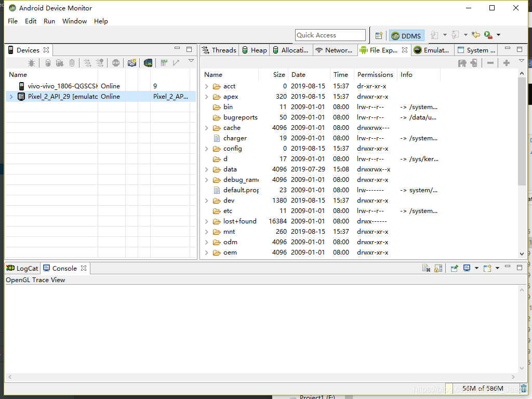Screen dimensions: 532x399
Task: Toggle the Pin Console icon
Action: pos(454,269)
